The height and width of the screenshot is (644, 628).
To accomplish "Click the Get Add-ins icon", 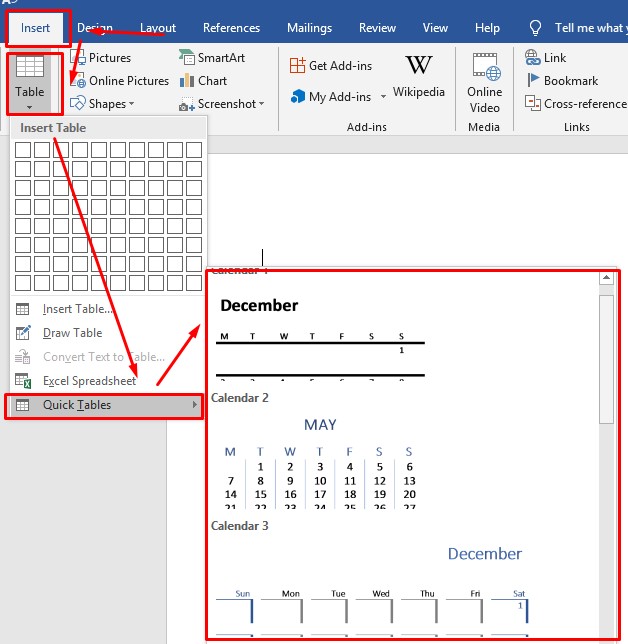I will (297, 65).
